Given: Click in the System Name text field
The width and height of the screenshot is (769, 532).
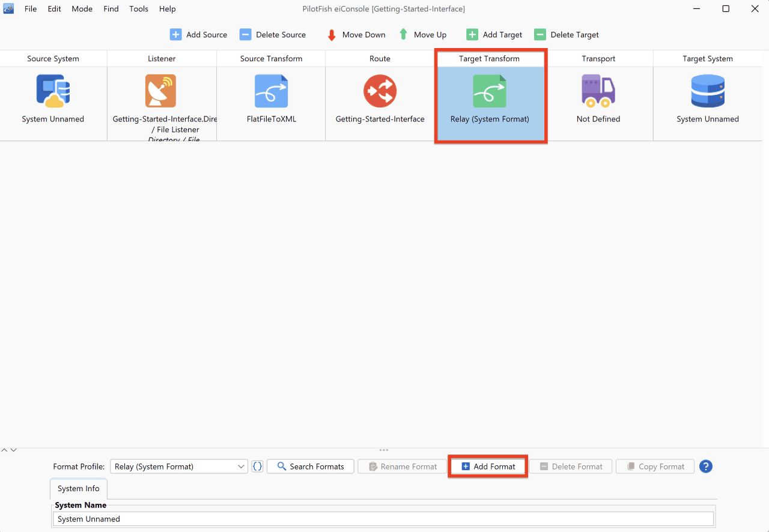Looking at the screenshot, I should point(383,519).
